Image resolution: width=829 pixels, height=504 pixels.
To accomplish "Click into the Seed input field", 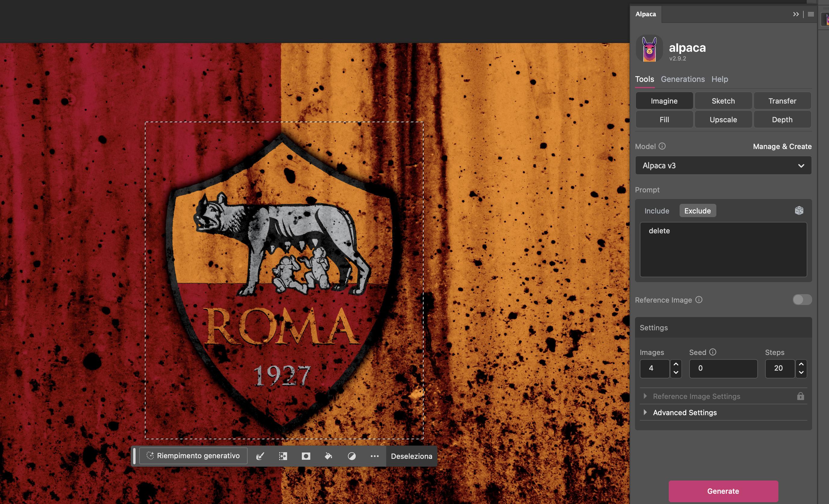I will pyautogui.click(x=723, y=368).
